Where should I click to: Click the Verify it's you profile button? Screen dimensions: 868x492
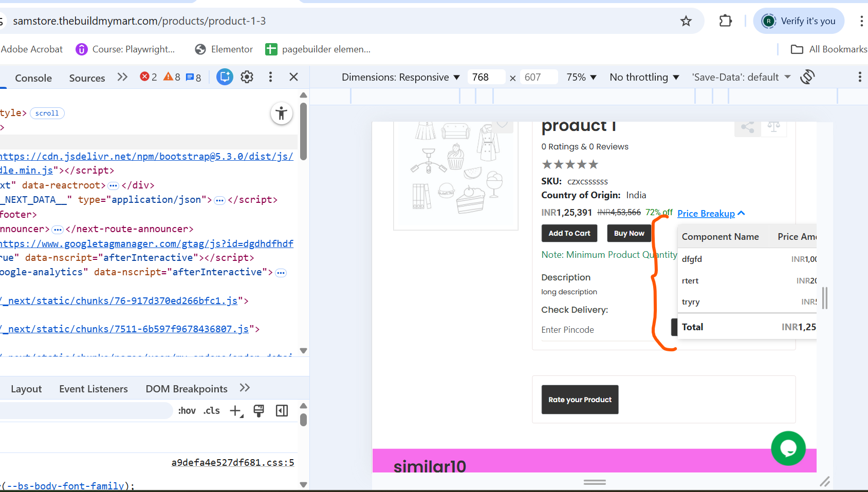click(x=799, y=21)
